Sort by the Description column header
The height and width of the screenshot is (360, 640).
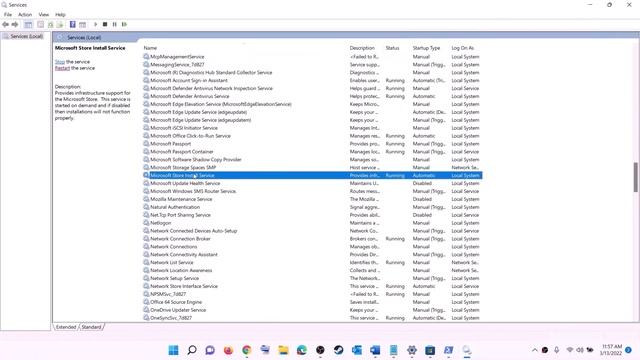tap(362, 48)
